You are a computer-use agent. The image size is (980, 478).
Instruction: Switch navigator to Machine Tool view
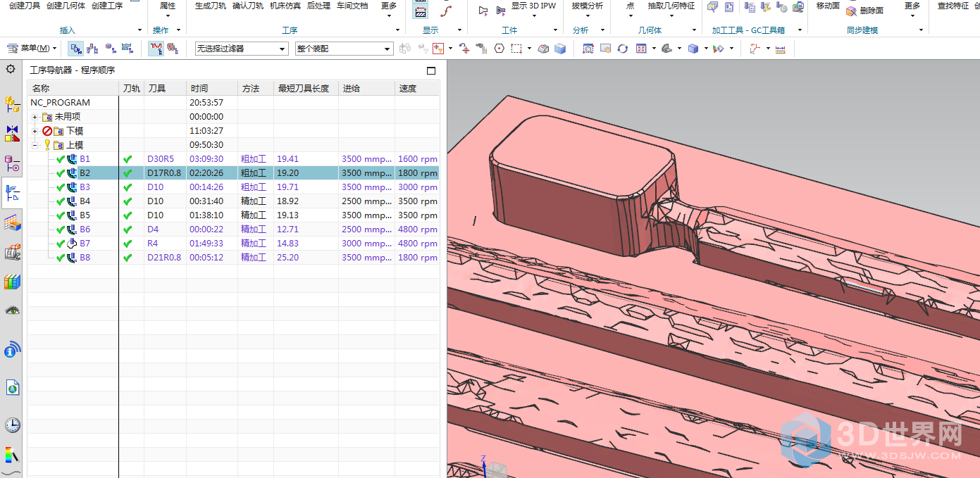92,49
